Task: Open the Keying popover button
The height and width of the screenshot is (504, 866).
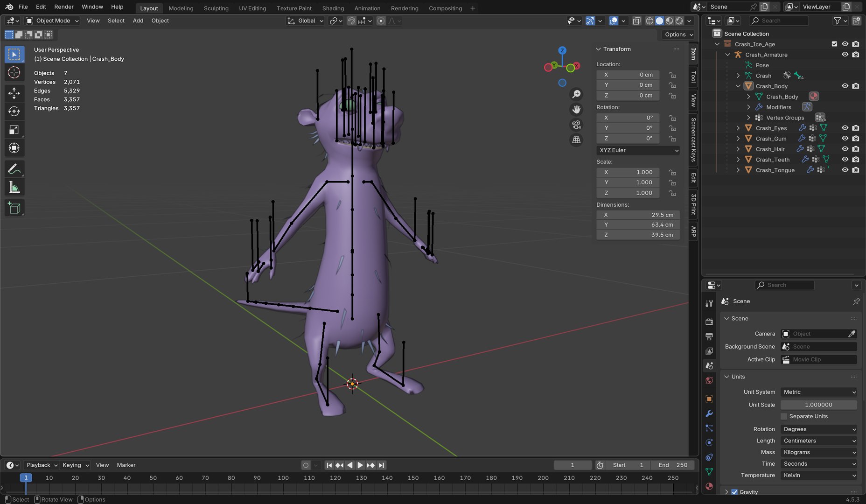Action: point(76,465)
